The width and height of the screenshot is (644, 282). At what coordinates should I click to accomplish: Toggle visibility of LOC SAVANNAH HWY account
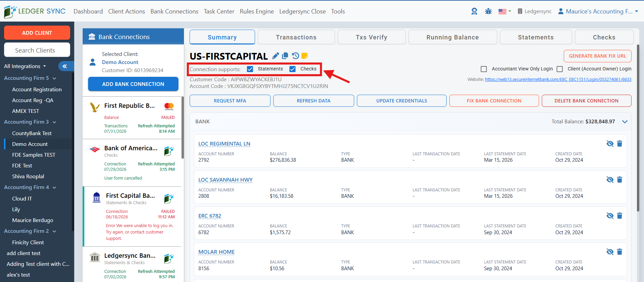[x=610, y=180]
